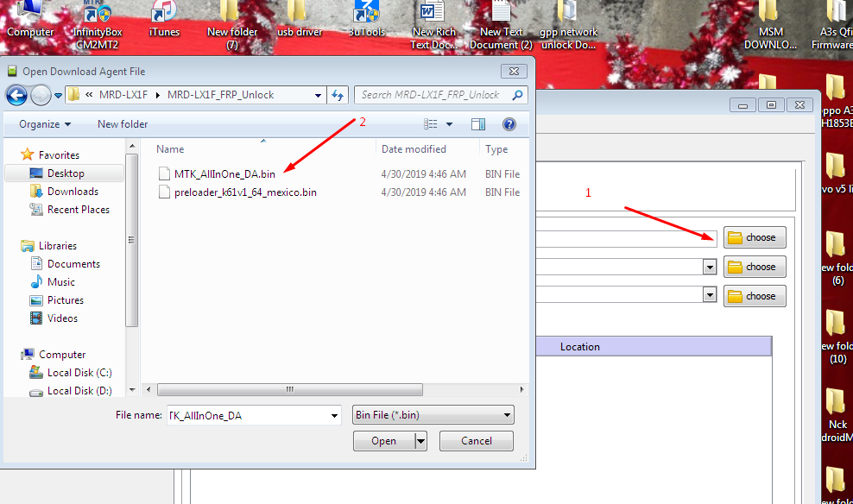Cancel the Open Download Agent dialog
This screenshot has height=504, width=853.
(x=476, y=441)
